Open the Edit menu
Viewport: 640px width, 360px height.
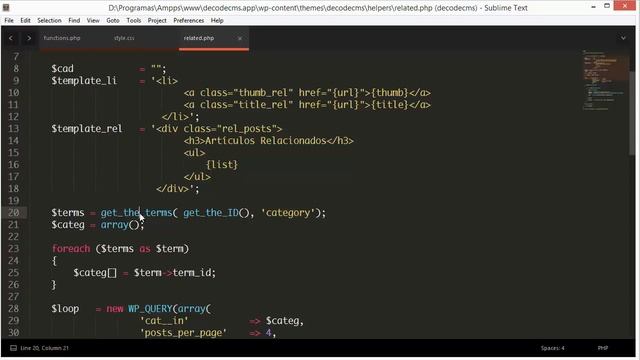click(25, 20)
